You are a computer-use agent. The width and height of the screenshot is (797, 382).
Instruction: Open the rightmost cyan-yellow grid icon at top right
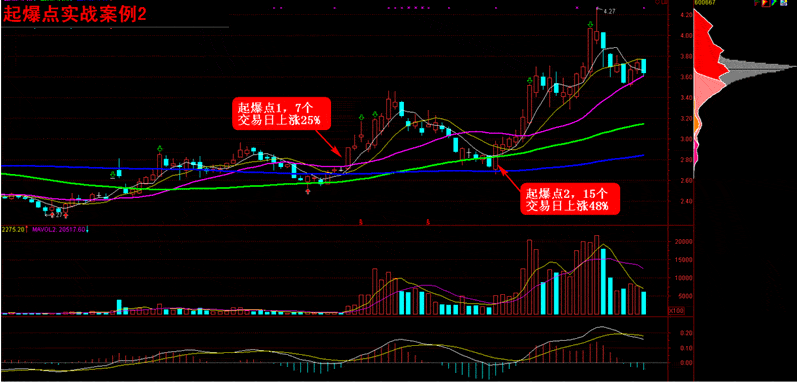(783, 3)
